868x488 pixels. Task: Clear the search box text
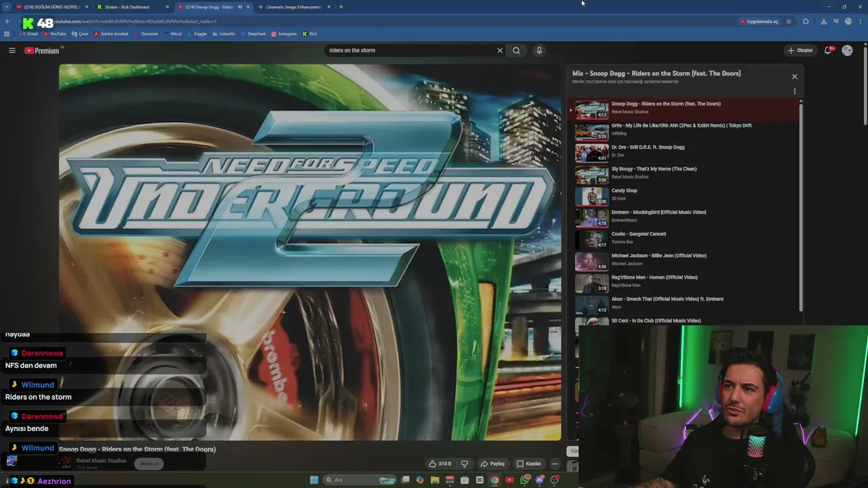click(x=500, y=50)
